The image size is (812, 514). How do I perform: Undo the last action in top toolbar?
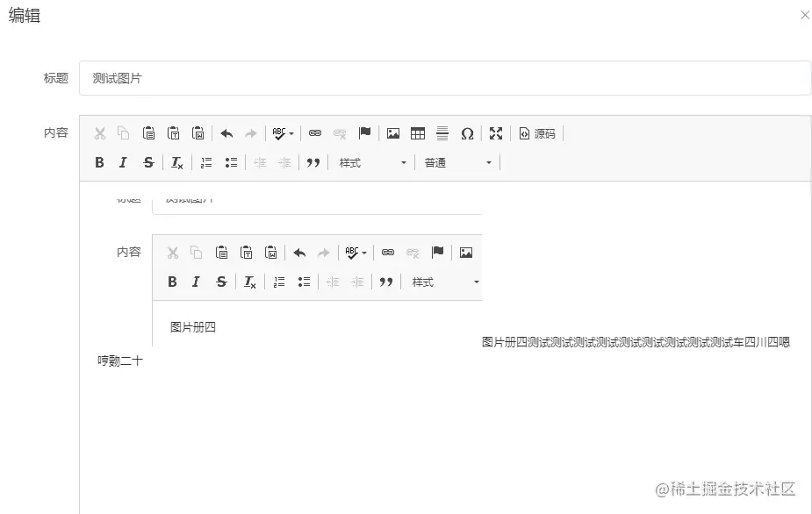[226, 133]
